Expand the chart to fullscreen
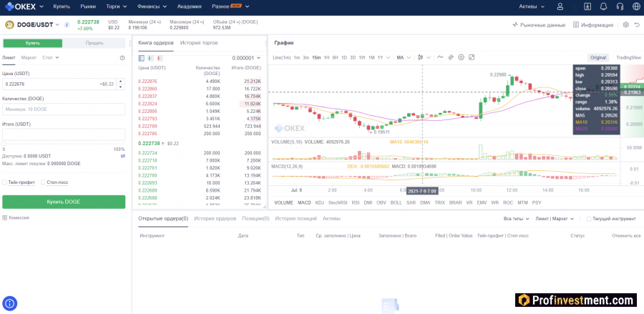 472,57
